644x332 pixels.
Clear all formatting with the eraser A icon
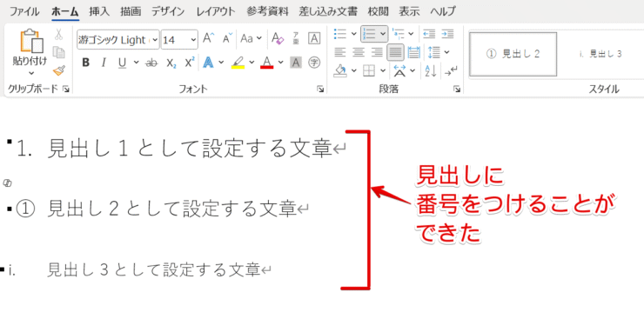click(x=278, y=38)
